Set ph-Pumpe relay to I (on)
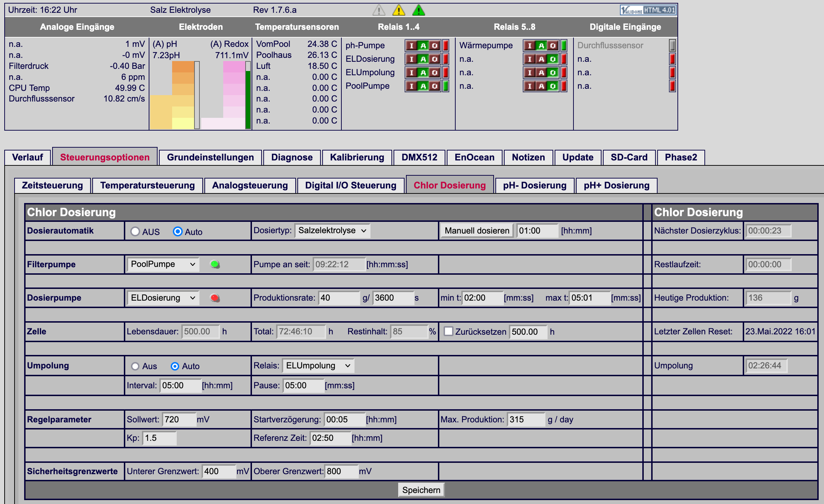This screenshot has height=504, width=824. click(x=411, y=45)
